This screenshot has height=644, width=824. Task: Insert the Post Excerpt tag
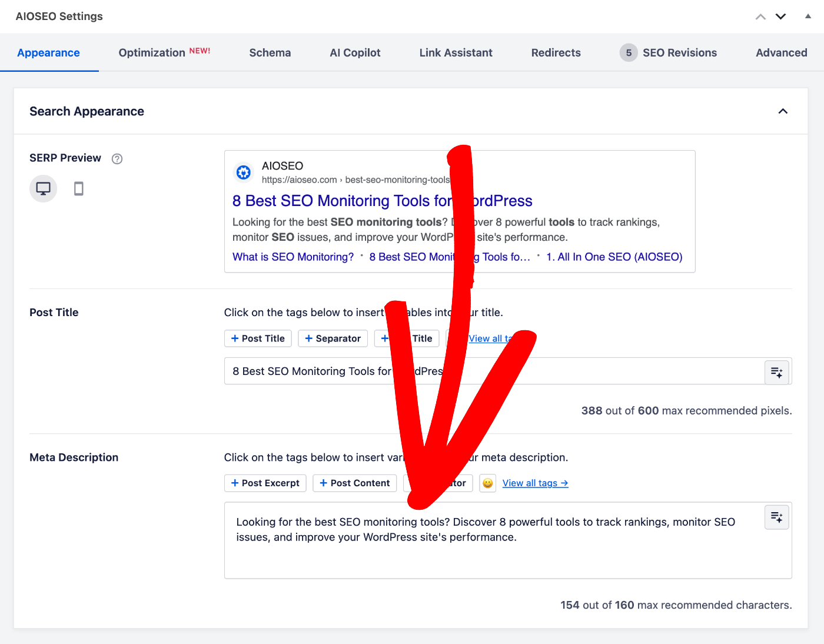tap(265, 483)
